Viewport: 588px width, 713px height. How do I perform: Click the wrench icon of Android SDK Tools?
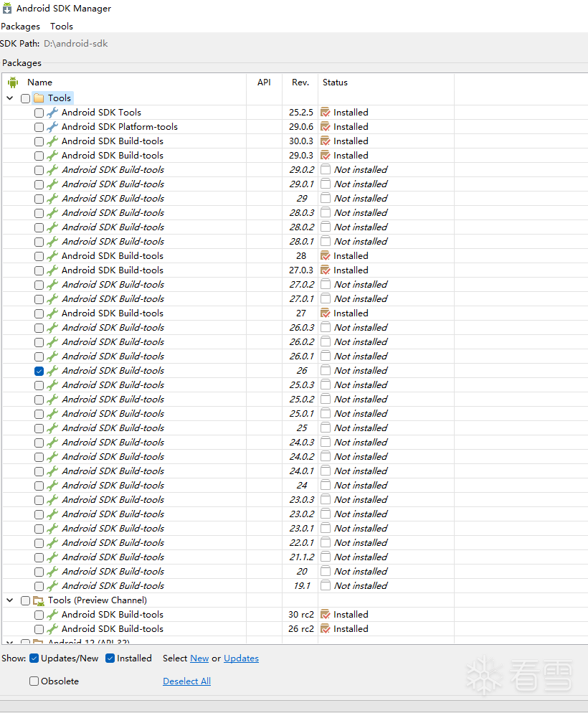52,113
